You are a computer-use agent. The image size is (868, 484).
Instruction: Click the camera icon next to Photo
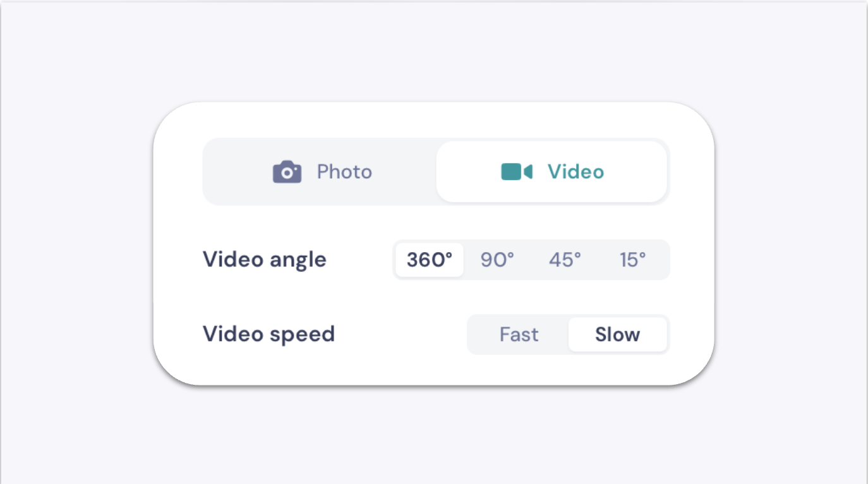(x=287, y=171)
